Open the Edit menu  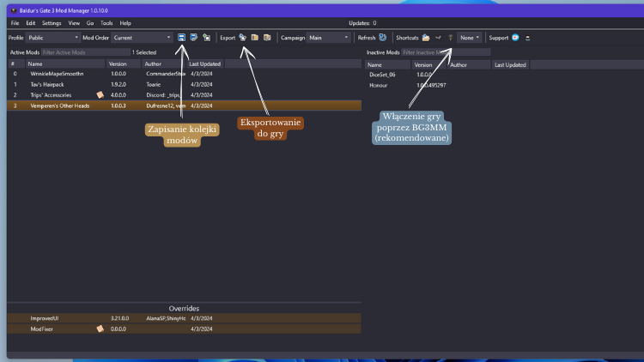[x=30, y=23]
